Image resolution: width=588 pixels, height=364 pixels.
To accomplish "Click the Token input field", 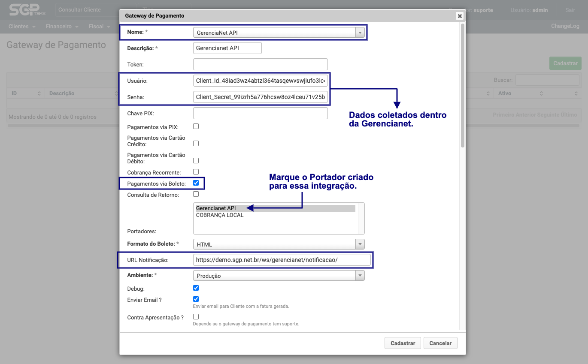I will click(x=261, y=64).
